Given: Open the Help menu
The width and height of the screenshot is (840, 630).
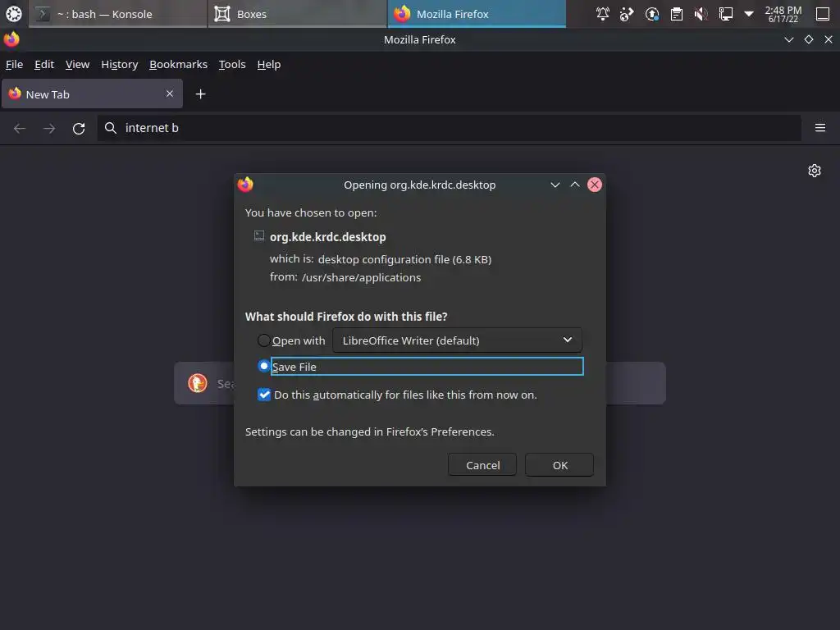Looking at the screenshot, I should pyautogui.click(x=269, y=64).
